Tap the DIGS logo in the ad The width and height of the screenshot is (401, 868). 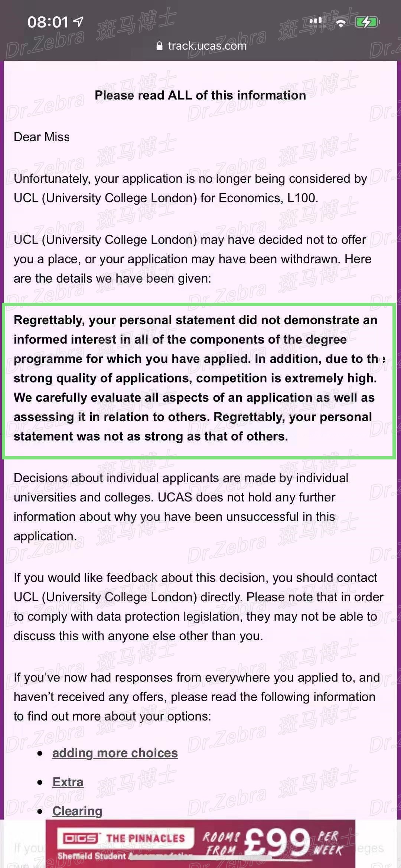tap(81, 838)
